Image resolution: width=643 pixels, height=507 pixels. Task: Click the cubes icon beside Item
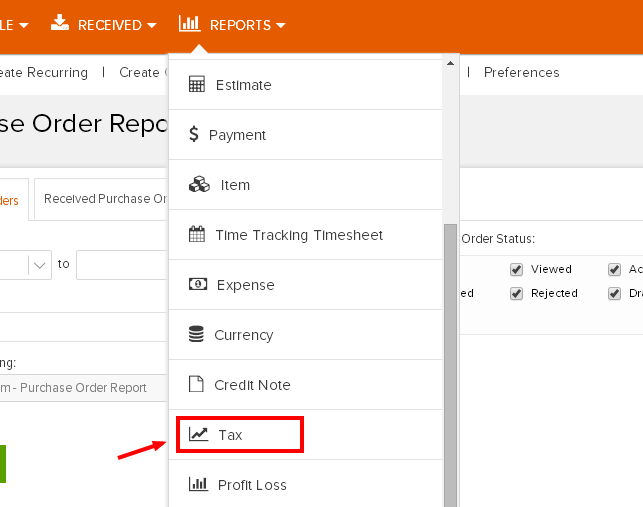(199, 185)
